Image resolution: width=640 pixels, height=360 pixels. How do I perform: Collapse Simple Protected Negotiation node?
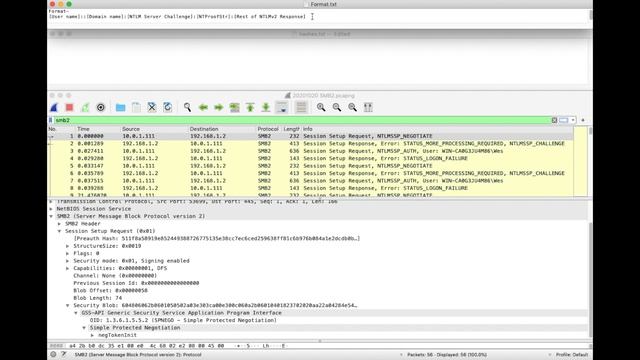click(x=84, y=328)
